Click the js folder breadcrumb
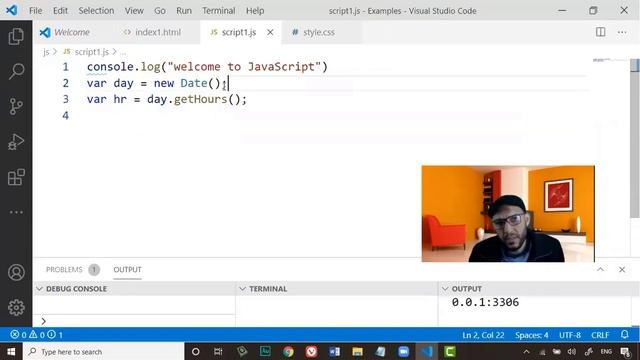Image resolution: width=640 pixels, height=360 pixels. point(46,52)
